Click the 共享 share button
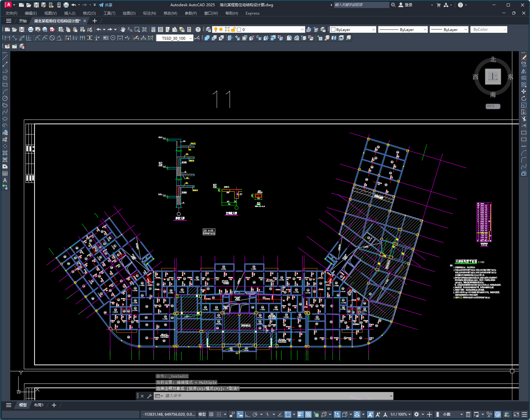Image resolution: width=530 pixels, height=420 pixels. (x=106, y=5)
